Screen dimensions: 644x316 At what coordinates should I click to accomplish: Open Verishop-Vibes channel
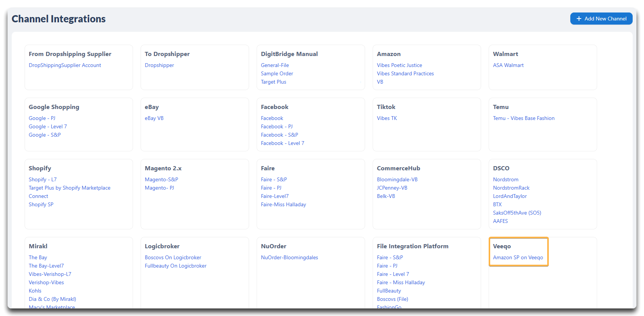[46, 282]
